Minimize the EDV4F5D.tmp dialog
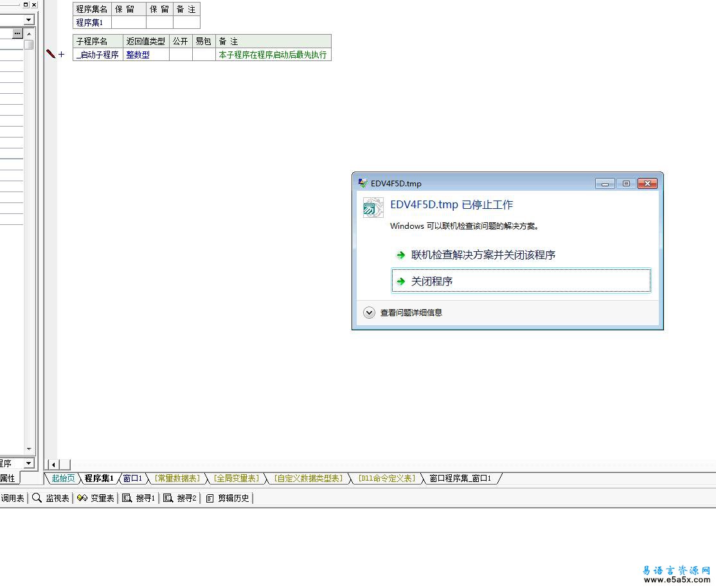 pyautogui.click(x=605, y=184)
